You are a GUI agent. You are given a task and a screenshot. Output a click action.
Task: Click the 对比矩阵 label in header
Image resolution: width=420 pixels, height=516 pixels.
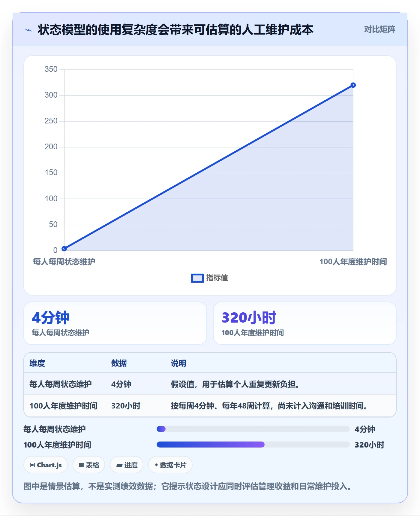379,29
